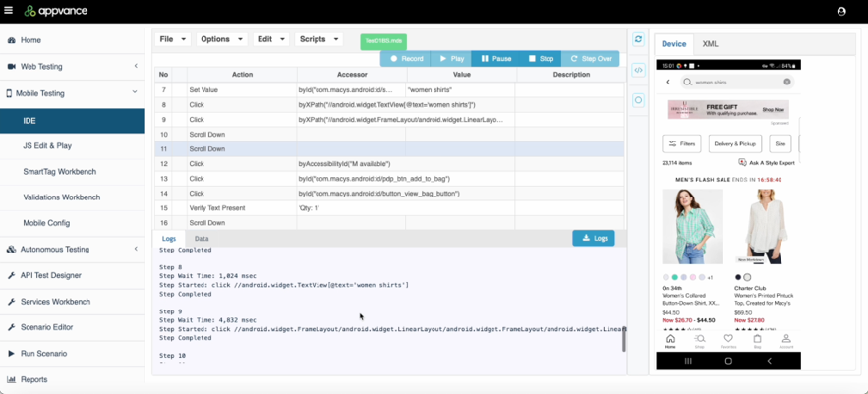
Task: Click the Appvance logo
Action: 56,11
